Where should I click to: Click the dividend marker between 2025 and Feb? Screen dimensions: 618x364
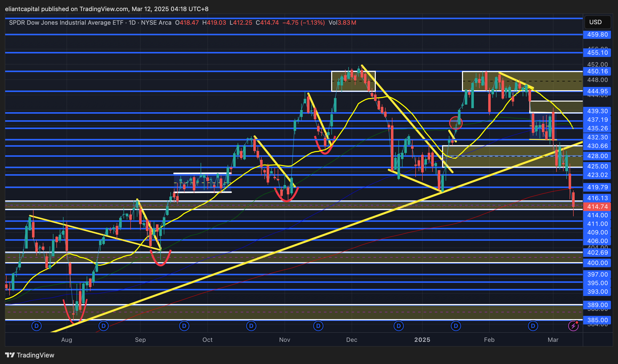pos(456,326)
